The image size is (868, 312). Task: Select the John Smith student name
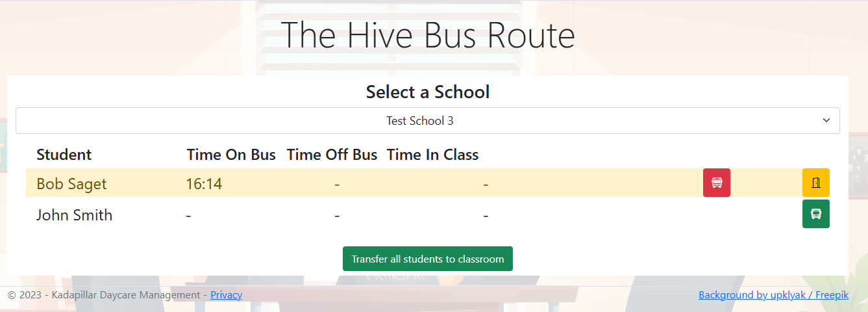(x=74, y=215)
